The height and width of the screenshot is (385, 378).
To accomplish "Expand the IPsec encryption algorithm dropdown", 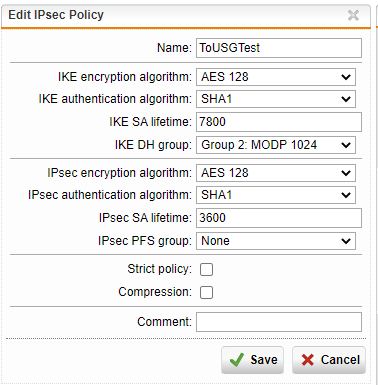I will 276,173.
